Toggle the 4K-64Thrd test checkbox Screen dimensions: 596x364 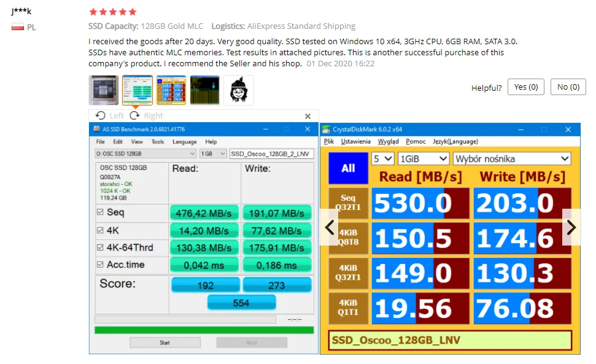click(x=100, y=247)
